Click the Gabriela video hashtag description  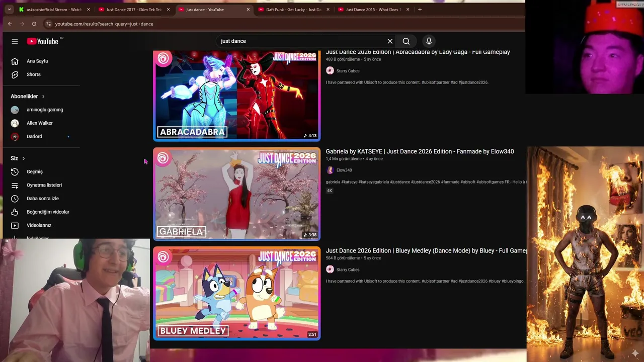point(426,182)
